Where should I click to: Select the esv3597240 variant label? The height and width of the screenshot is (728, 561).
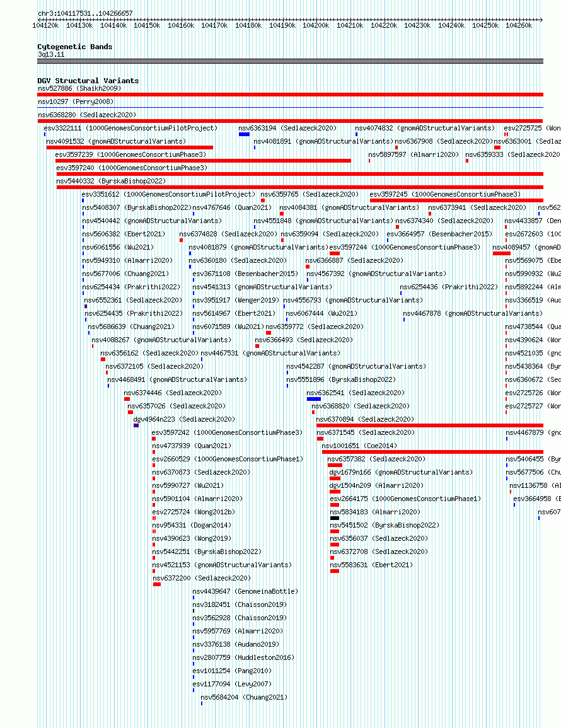(x=132, y=168)
